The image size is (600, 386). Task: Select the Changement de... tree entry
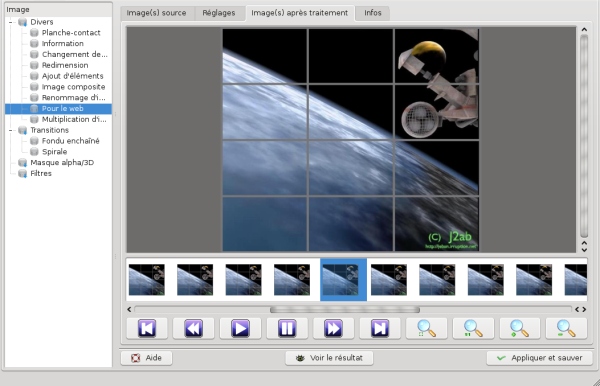tap(74, 54)
